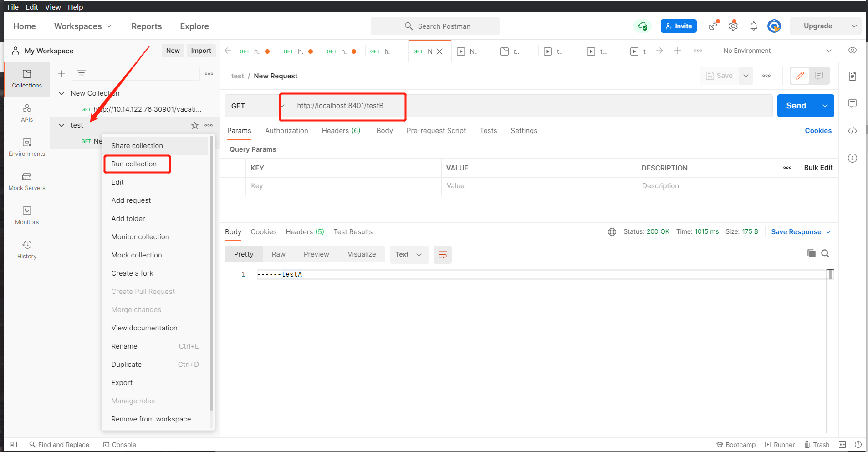This screenshot has height=452, width=868.
Task: Open the Environments sidebar panel
Action: [x=27, y=147]
